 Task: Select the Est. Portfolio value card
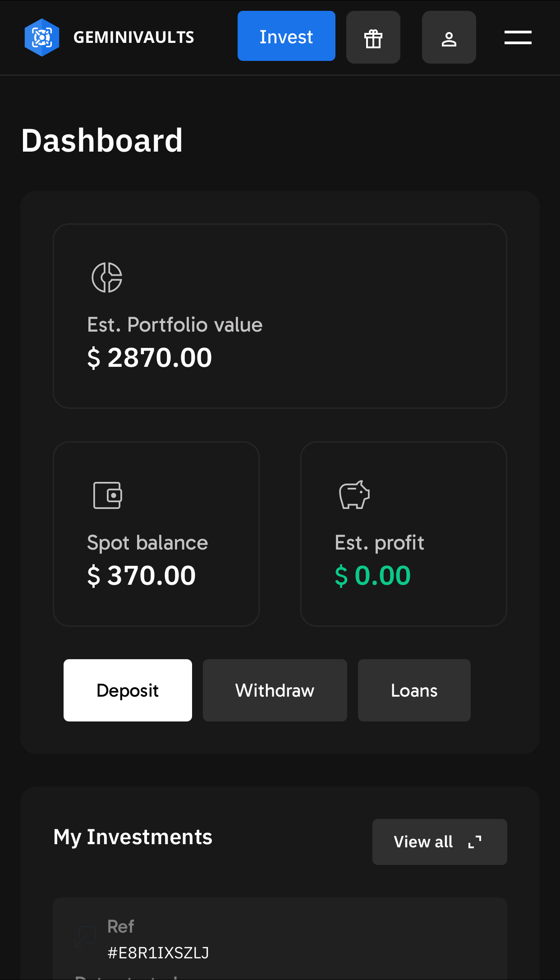280,316
